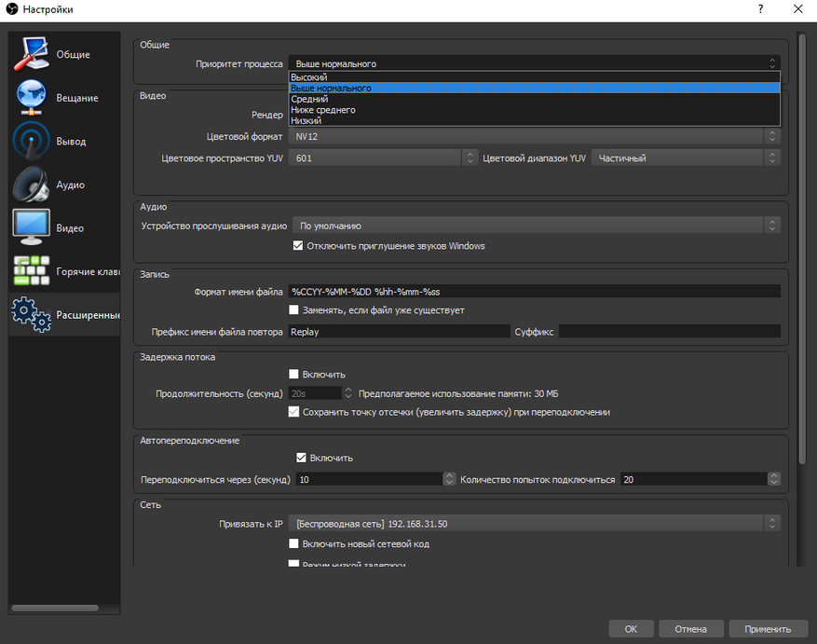Image resolution: width=817 pixels, height=644 pixels.
Task: Choose Выше нормального option in list
Action: (534, 89)
